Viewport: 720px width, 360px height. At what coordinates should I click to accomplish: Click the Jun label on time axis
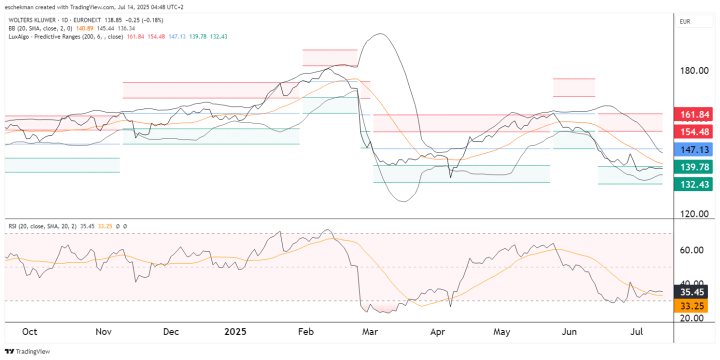click(x=569, y=332)
